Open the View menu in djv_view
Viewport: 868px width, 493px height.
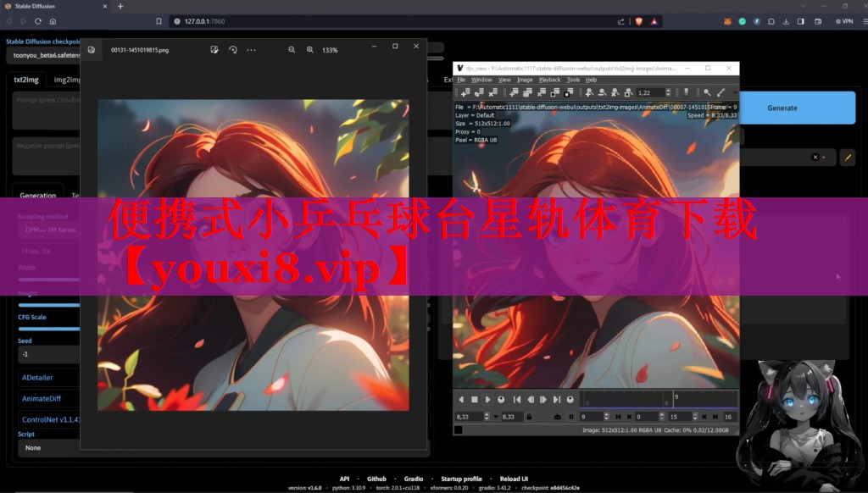[504, 80]
